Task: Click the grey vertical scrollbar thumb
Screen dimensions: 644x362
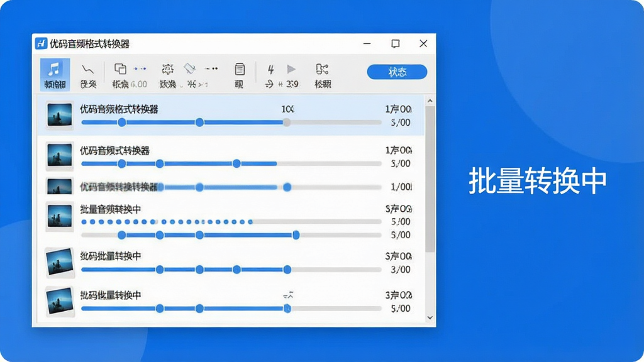Action: tap(430, 179)
